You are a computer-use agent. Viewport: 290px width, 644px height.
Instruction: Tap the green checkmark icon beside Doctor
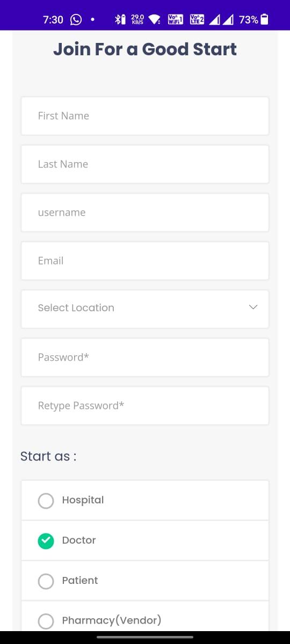click(x=46, y=541)
